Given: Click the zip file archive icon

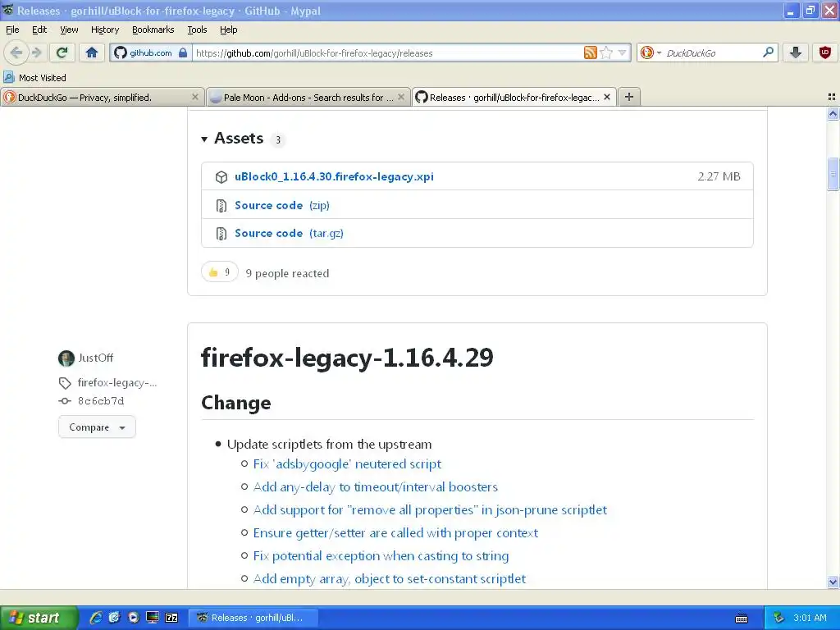Looking at the screenshot, I should coord(221,206).
